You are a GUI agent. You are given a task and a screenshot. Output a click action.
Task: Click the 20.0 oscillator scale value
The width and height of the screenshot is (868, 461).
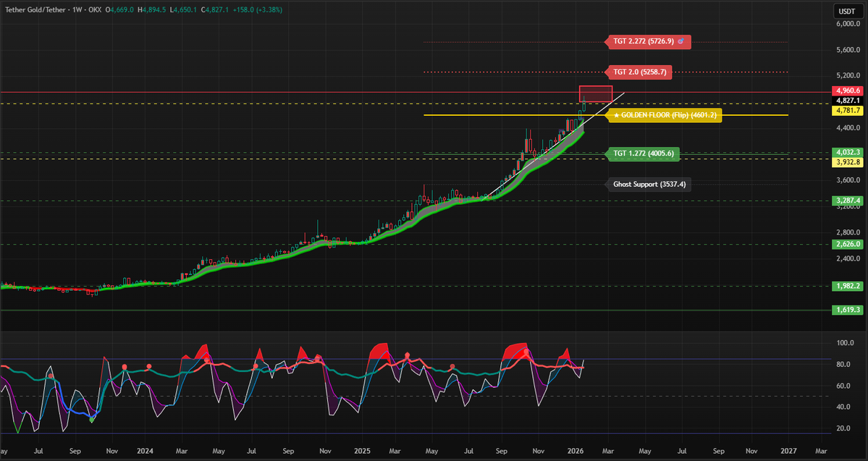[x=843, y=428]
